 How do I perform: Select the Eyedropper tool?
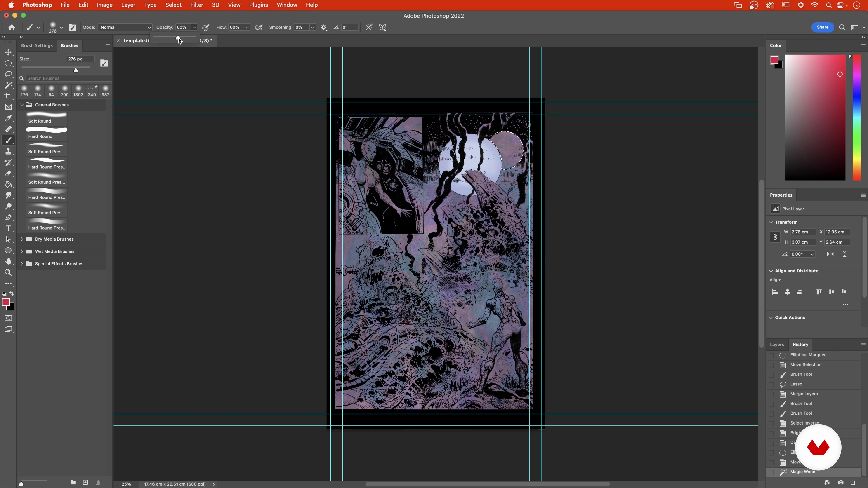[x=8, y=118]
